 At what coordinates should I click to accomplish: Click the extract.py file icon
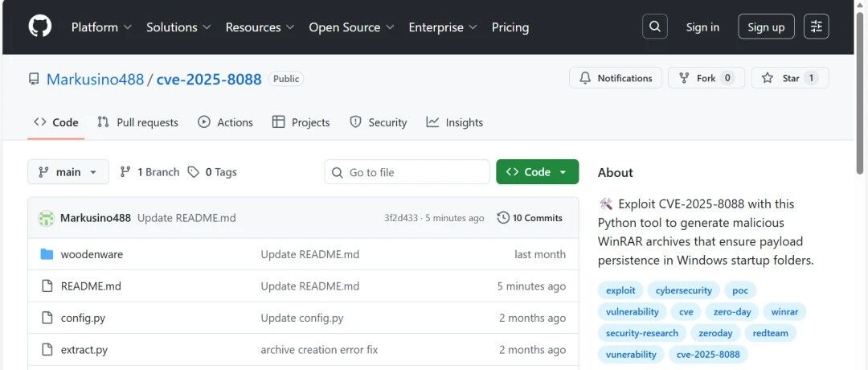click(x=47, y=350)
